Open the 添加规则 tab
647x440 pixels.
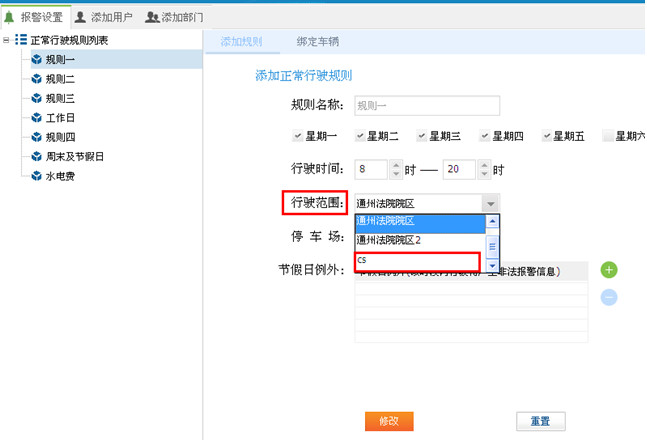240,42
